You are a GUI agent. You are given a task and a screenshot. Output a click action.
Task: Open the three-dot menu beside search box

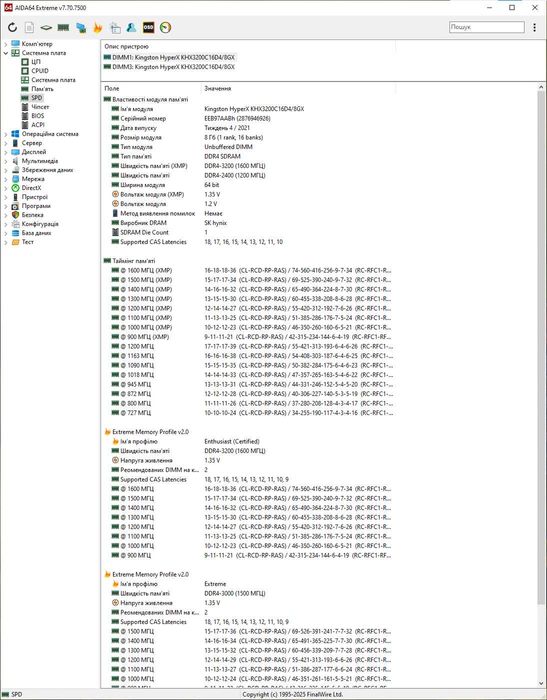point(534,27)
